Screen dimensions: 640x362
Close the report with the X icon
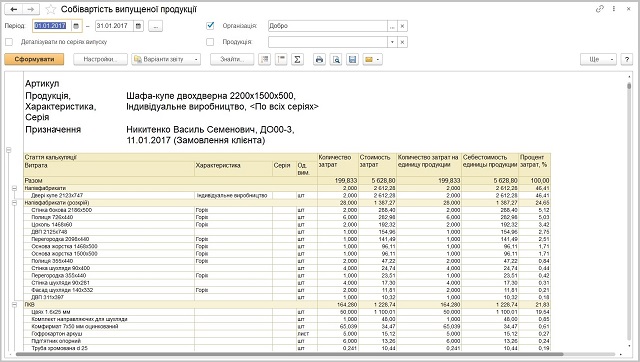tap(629, 9)
